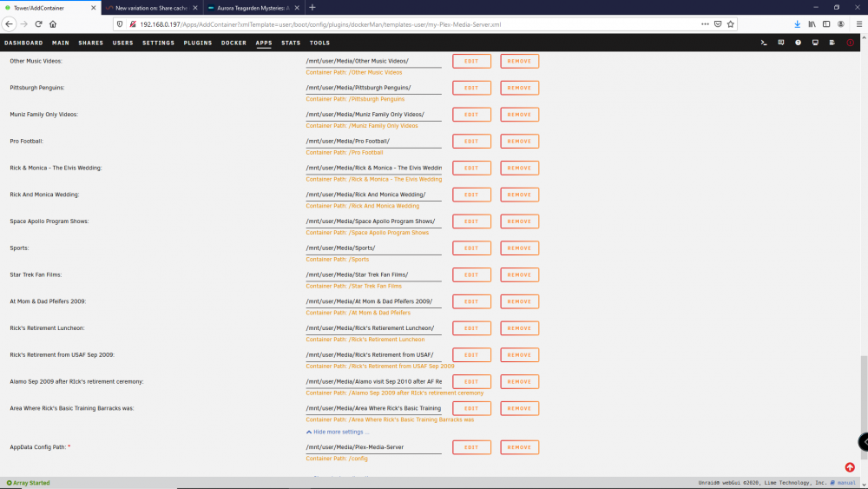Collapse settings via Hide more settings

point(338,432)
